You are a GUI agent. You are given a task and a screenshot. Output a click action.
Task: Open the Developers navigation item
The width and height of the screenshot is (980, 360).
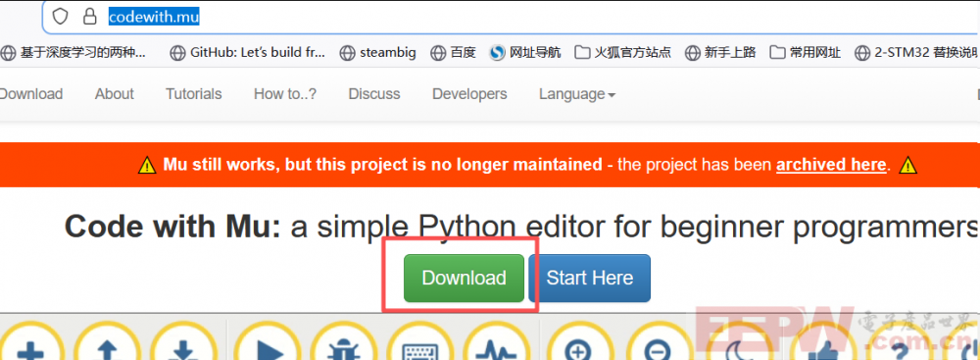click(469, 94)
